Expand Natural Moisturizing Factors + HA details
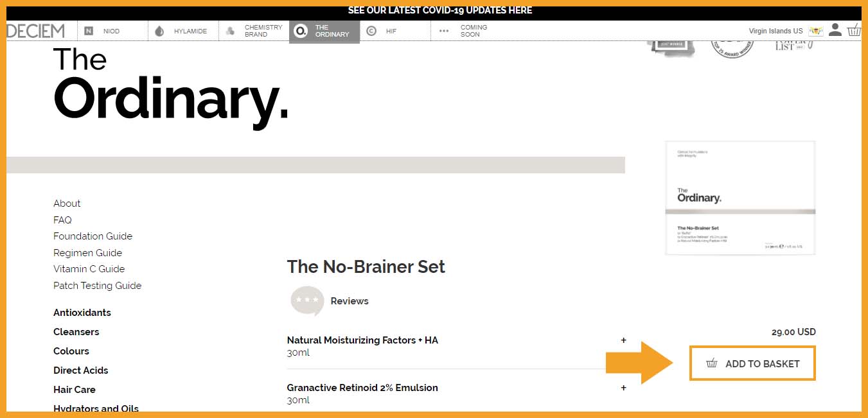The width and height of the screenshot is (868, 418). 623,340
